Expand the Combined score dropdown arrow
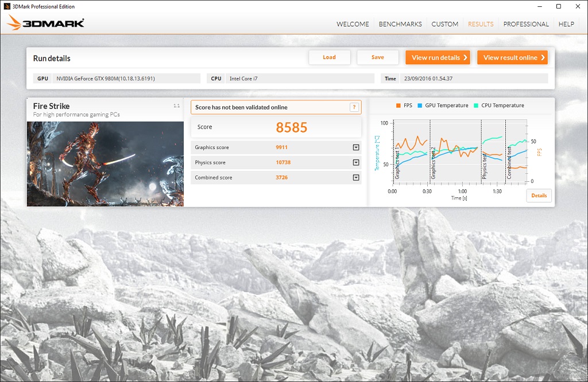Screen dimensions: 588x382 coord(355,177)
